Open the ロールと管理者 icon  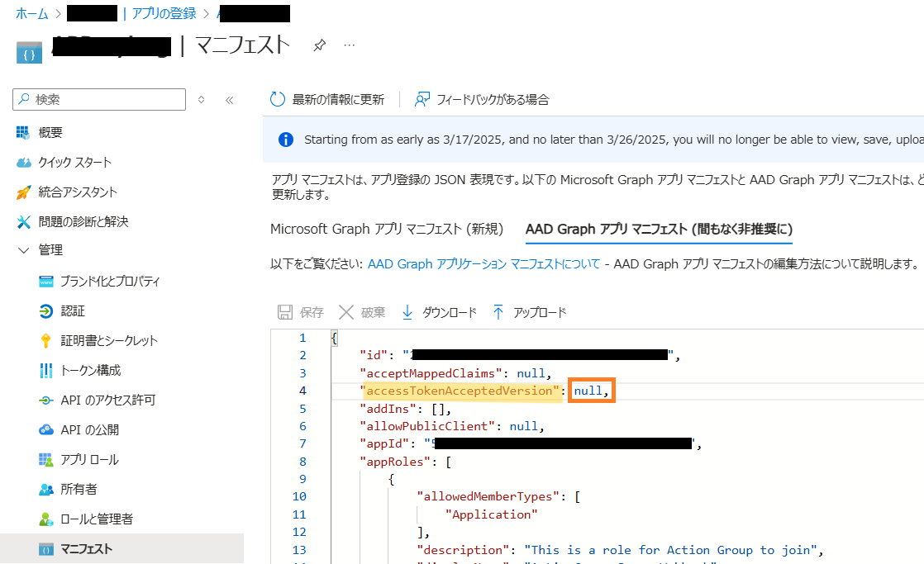(x=46, y=519)
